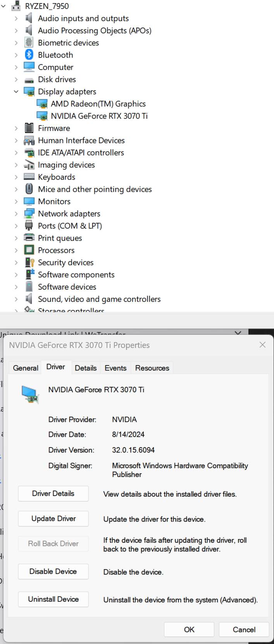Open the Events tab

coord(115,368)
